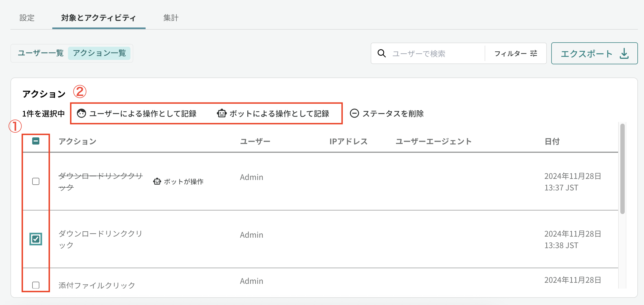The height and width of the screenshot is (305, 644).
Task: Select the 対象とアクティビティ tab
Action: click(x=99, y=18)
